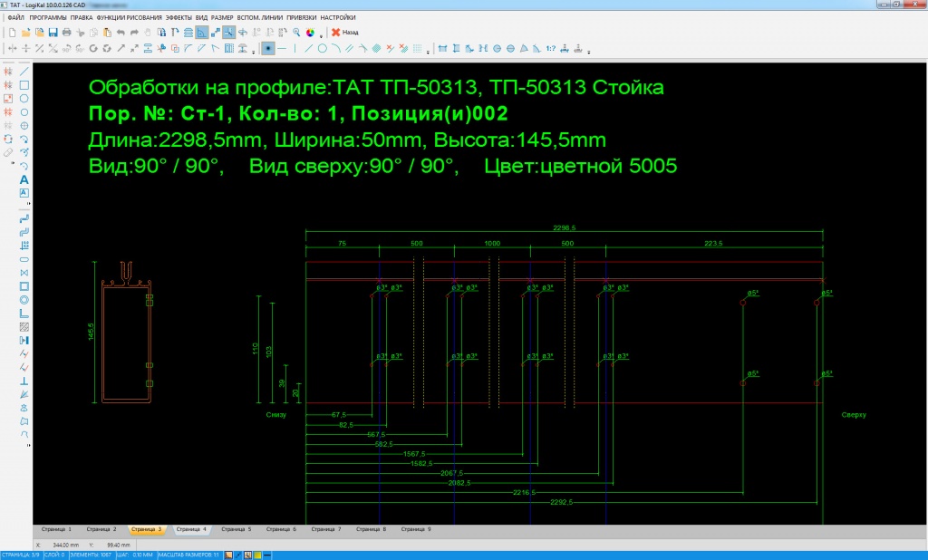The height and width of the screenshot is (560, 928).
Task: Select the hatched square tool in left sidebar
Action: (24, 327)
